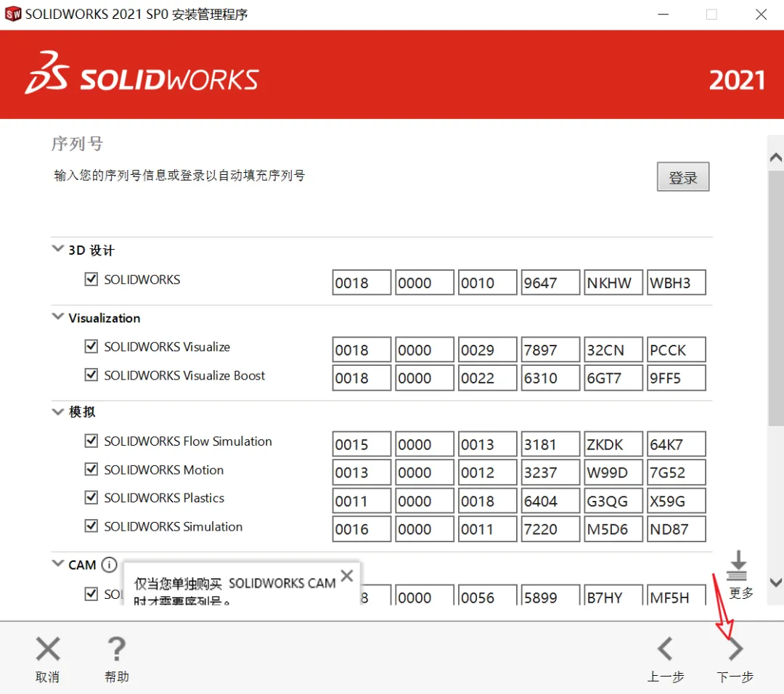Click the 登录 login button
This screenshot has width=784, height=694.
point(683,176)
